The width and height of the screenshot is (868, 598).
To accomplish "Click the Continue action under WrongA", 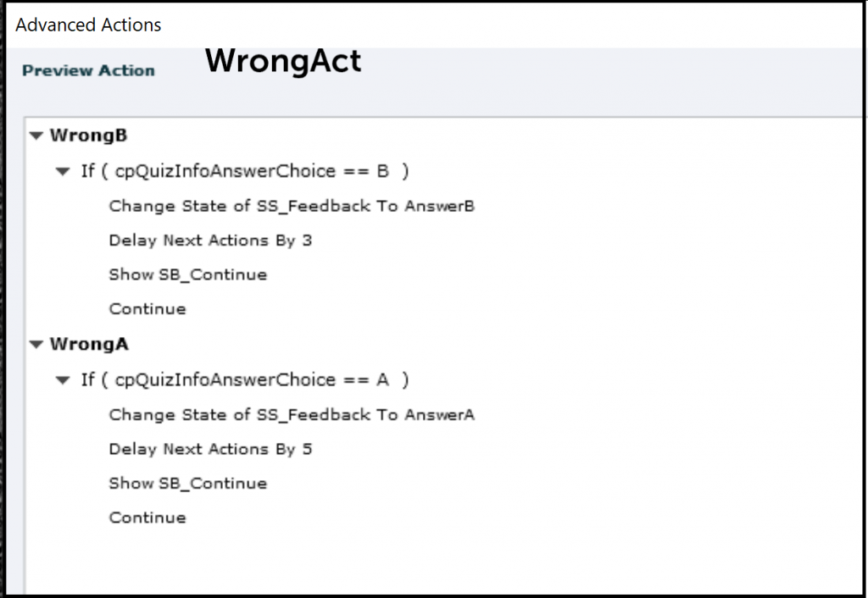I will pyautogui.click(x=147, y=518).
